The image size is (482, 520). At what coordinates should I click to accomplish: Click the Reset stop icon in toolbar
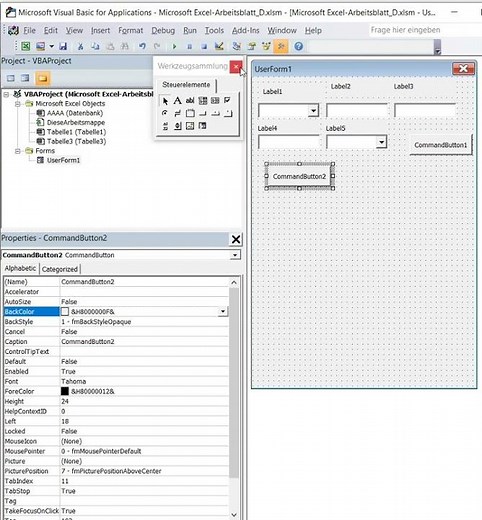(x=204, y=46)
